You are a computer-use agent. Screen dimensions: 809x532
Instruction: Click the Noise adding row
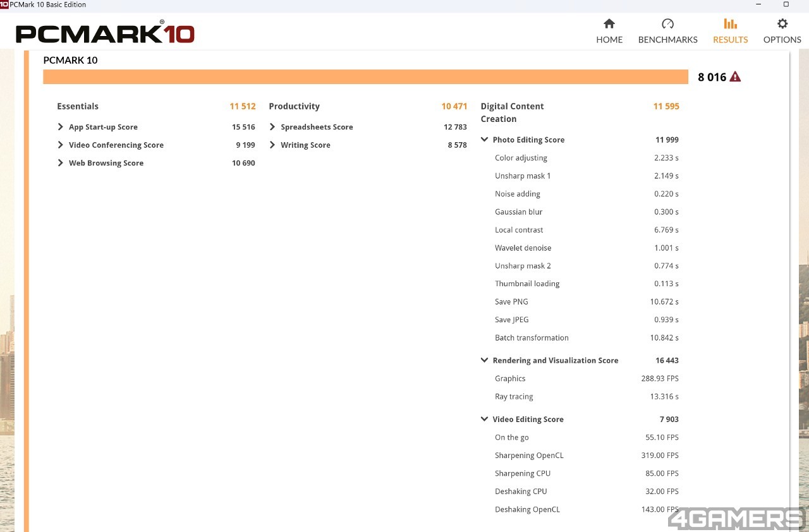pyautogui.click(x=587, y=194)
